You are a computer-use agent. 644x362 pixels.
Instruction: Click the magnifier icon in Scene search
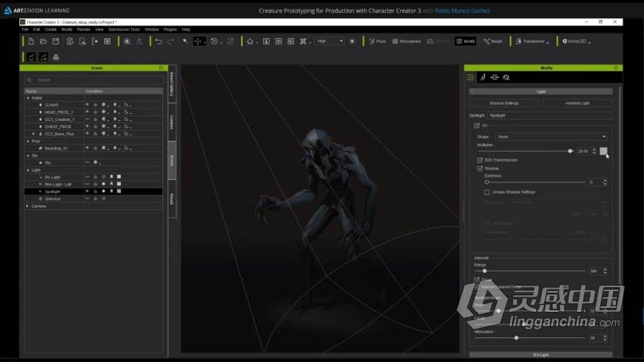point(29,80)
